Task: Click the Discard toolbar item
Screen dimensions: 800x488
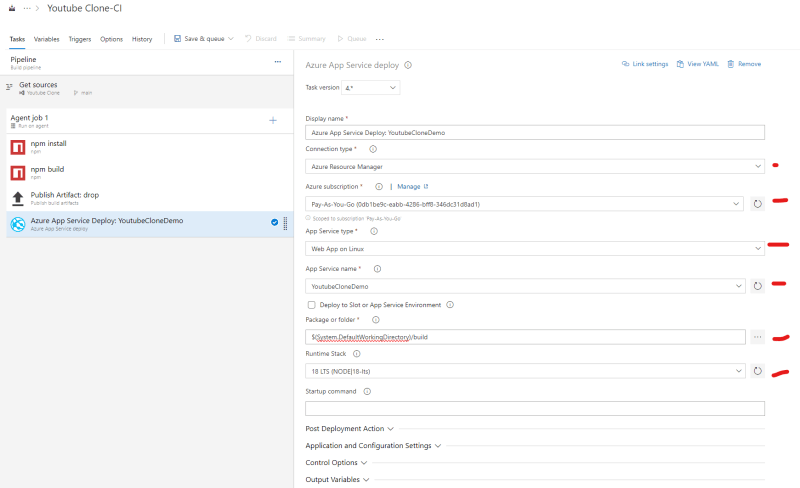Action: click(x=261, y=38)
